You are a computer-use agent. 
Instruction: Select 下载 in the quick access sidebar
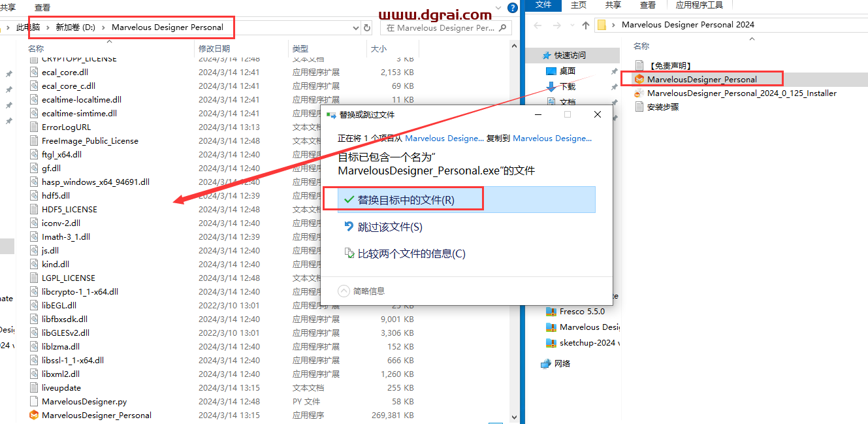tap(568, 87)
